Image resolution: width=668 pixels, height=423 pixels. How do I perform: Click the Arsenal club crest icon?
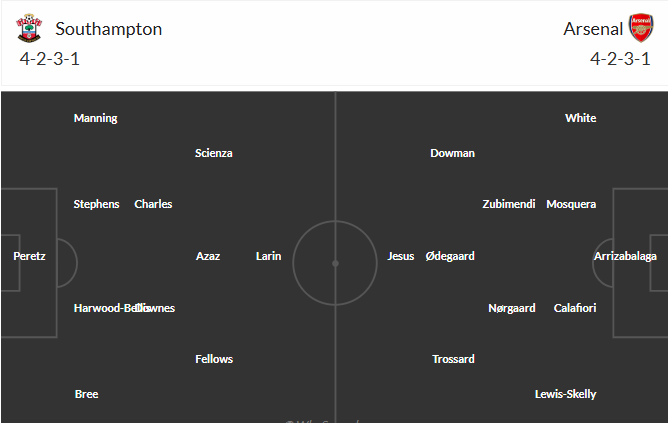click(640, 29)
